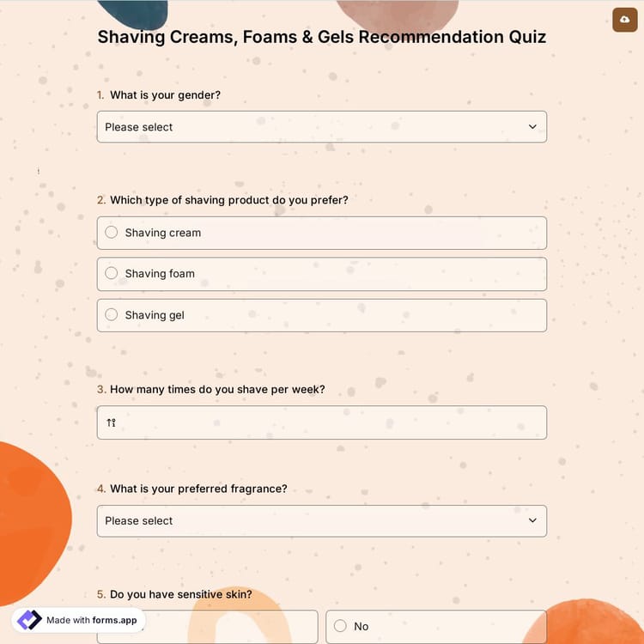
Task: Click the 'What is your gender?' question label
Action: pyautogui.click(x=165, y=95)
